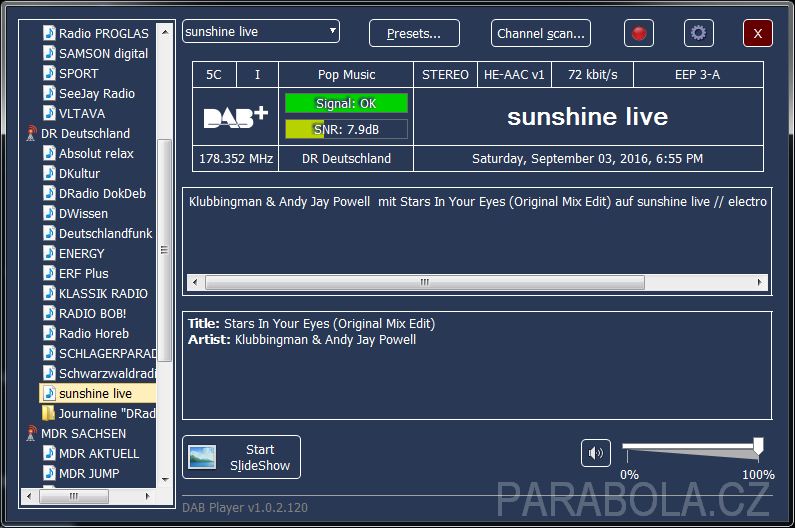Click the music note icon beside DWissen
The image size is (796, 528).
49,213
